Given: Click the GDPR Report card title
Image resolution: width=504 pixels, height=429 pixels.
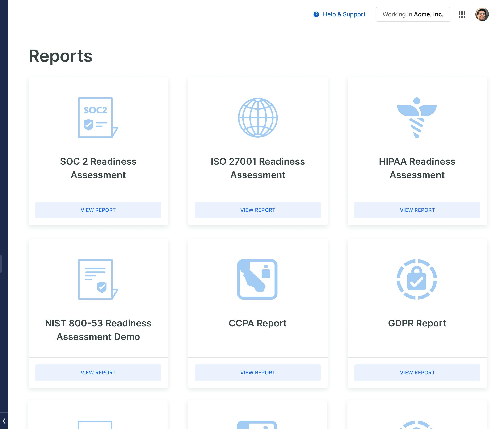Looking at the screenshot, I should tap(417, 323).
